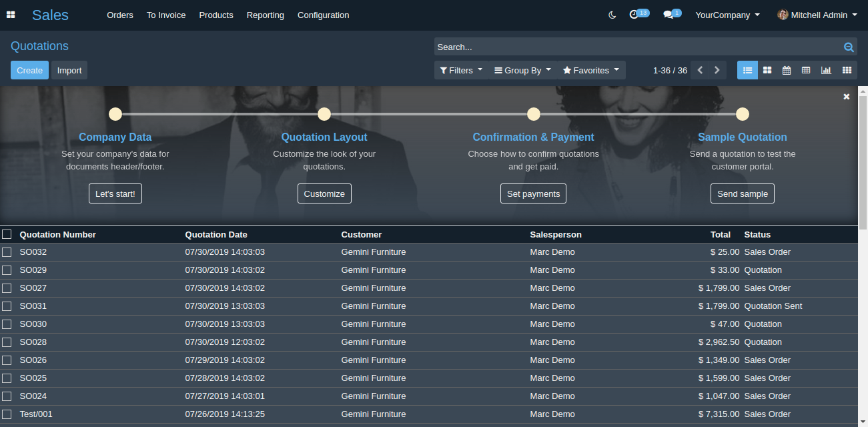
Task: Tick the checkbox for SO025
Action: coord(7,378)
